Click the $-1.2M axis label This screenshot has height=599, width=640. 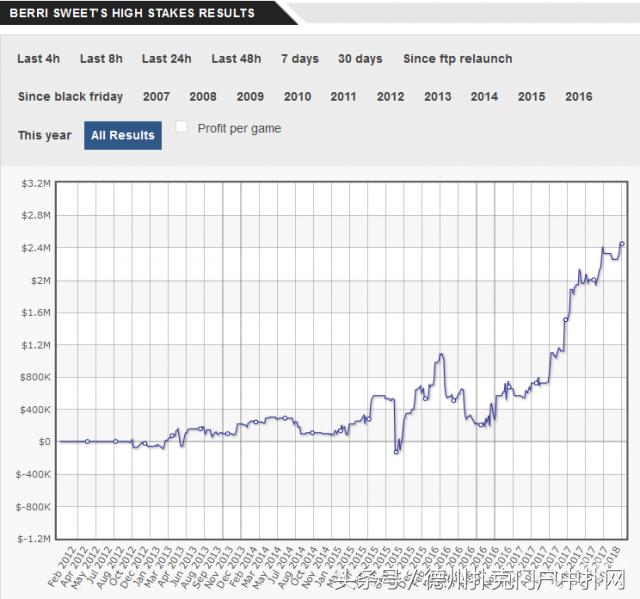(x=34, y=539)
